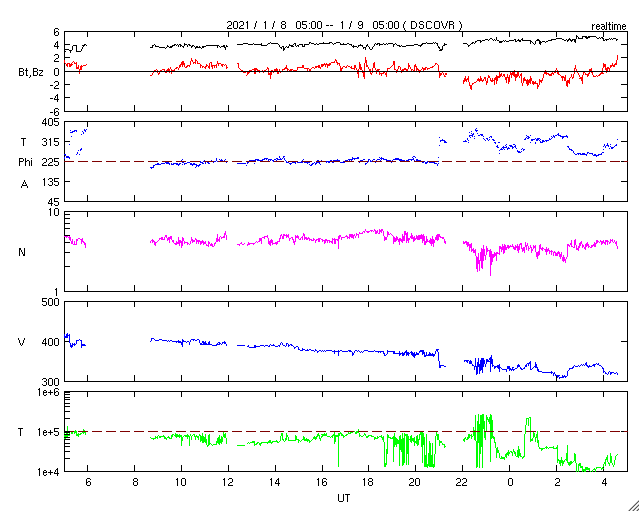Click the '20' hour label on time axis
This screenshot has height=512, width=640.
click(x=416, y=483)
